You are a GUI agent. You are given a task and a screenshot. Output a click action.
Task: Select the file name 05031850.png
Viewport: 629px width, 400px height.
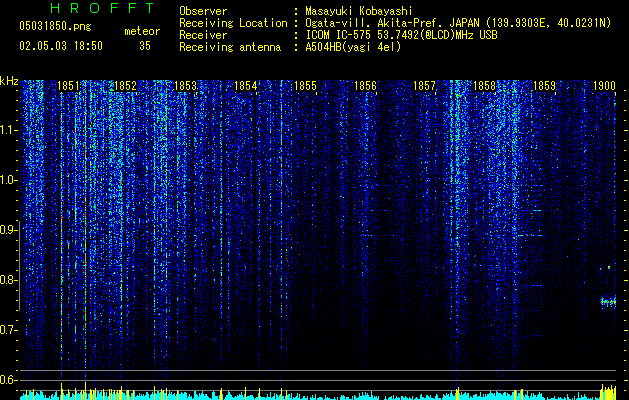pos(55,26)
